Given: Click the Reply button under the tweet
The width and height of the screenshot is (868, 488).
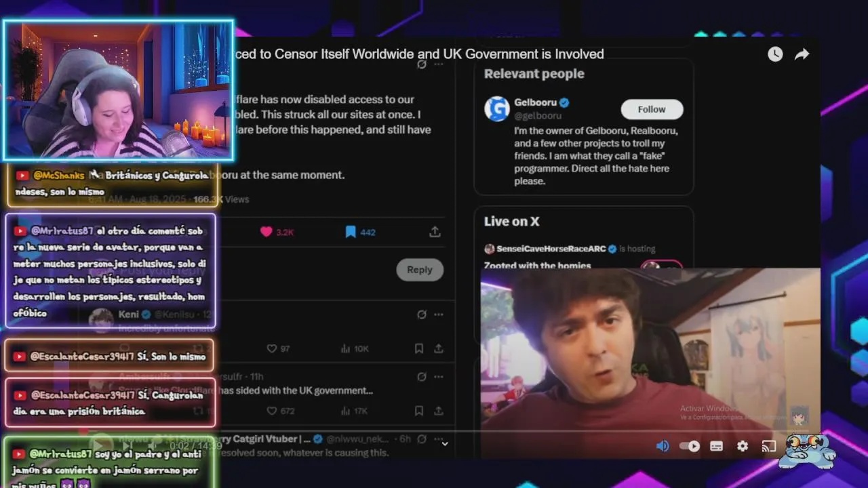Looking at the screenshot, I should [x=420, y=270].
